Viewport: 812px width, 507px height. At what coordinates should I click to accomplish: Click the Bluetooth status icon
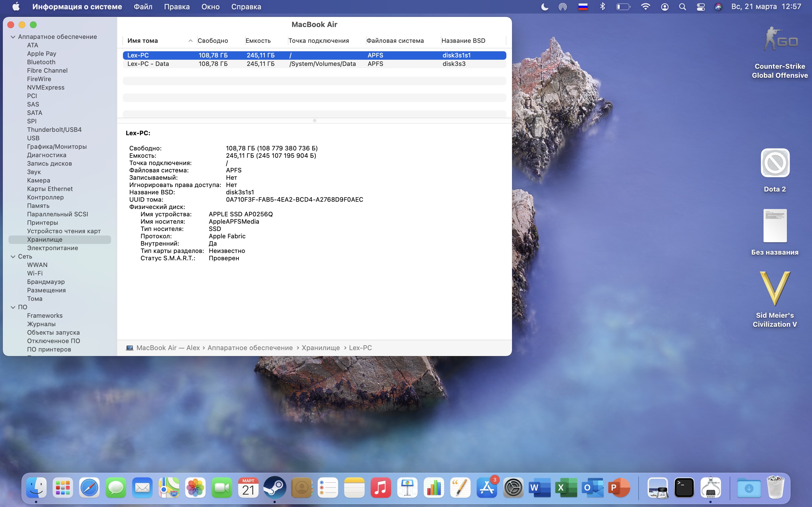[602, 7]
